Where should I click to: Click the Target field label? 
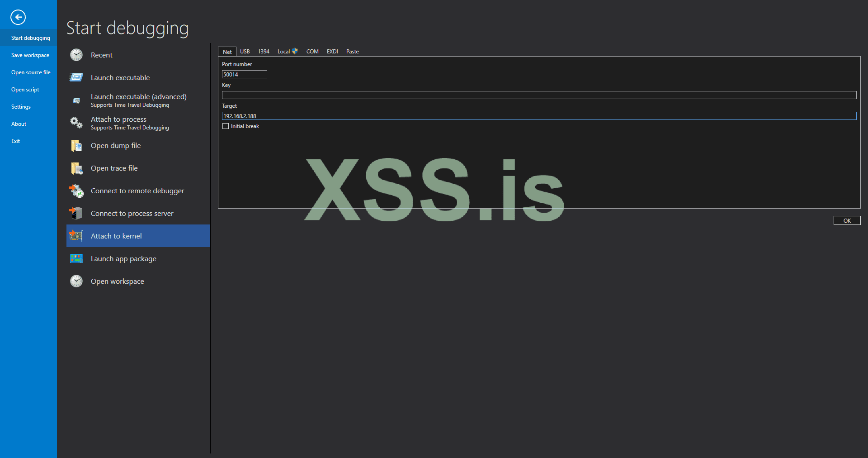pyautogui.click(x=229, y=106)
